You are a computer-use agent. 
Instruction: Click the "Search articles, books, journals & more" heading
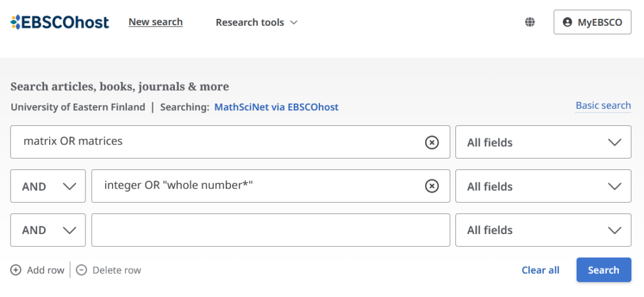(x=119, y=87)
